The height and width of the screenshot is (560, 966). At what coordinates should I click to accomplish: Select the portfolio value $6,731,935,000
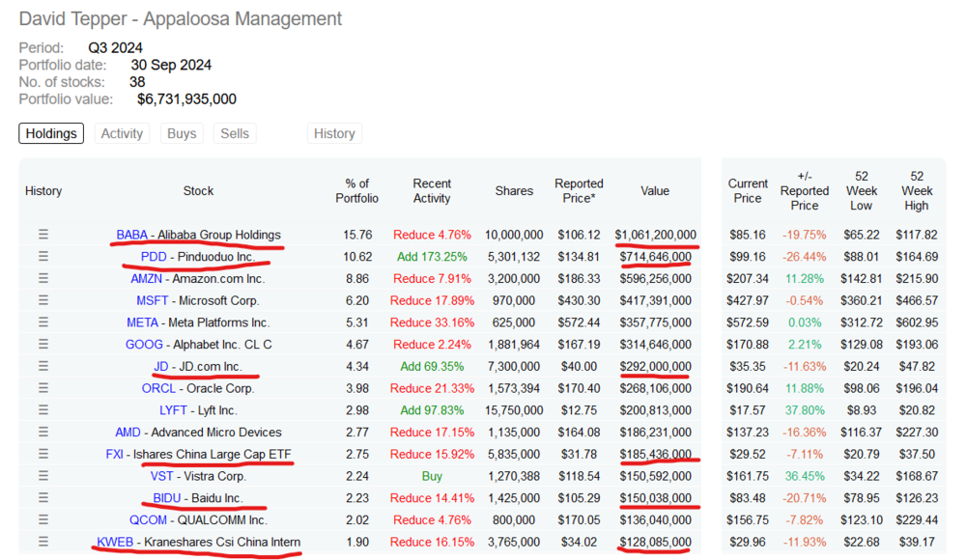[x=186, y=99]
